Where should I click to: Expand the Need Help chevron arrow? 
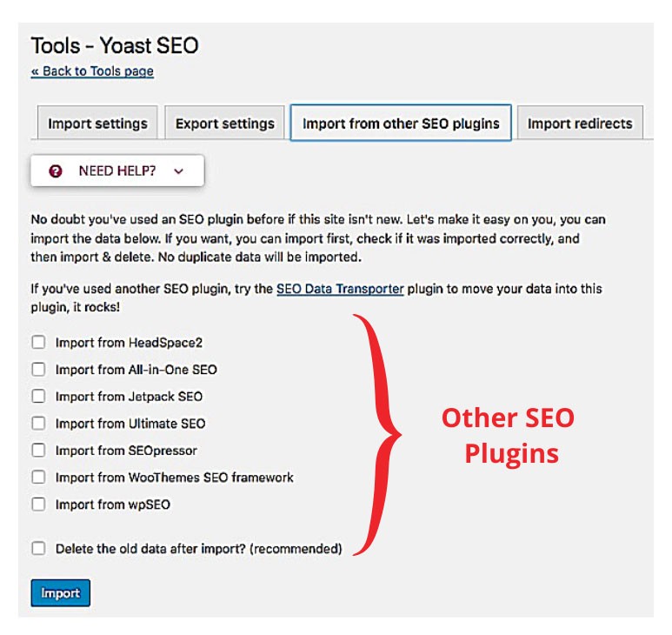[179, 171]
